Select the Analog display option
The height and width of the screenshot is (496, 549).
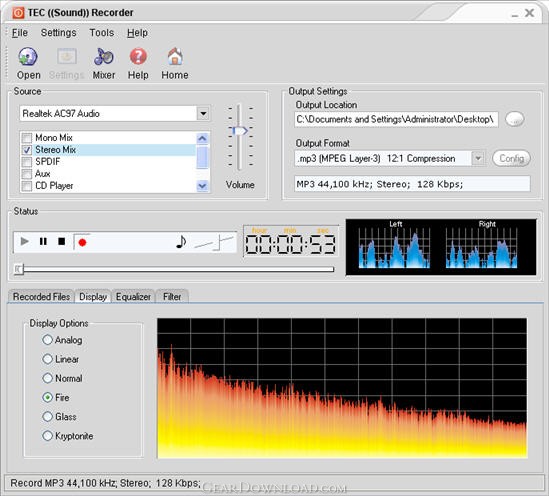[x=47, y=340]
